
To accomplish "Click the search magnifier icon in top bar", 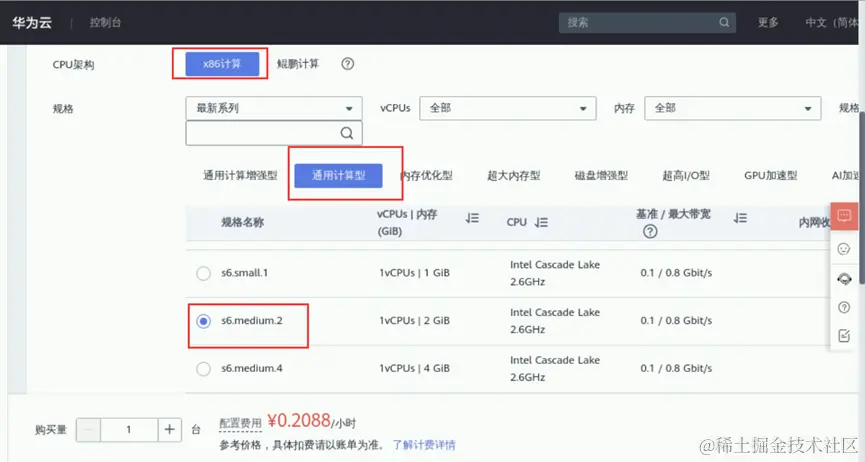I will pyautogui.click(x=724, y=23).
